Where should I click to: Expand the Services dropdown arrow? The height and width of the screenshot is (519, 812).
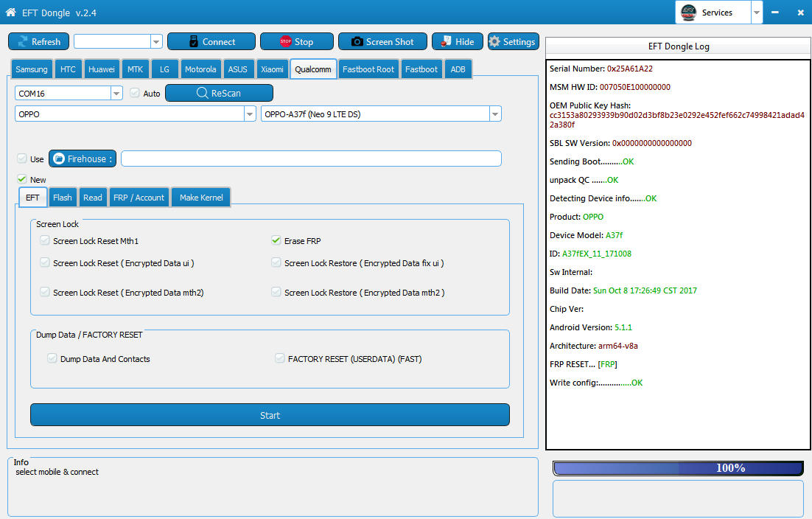[757, 13]
